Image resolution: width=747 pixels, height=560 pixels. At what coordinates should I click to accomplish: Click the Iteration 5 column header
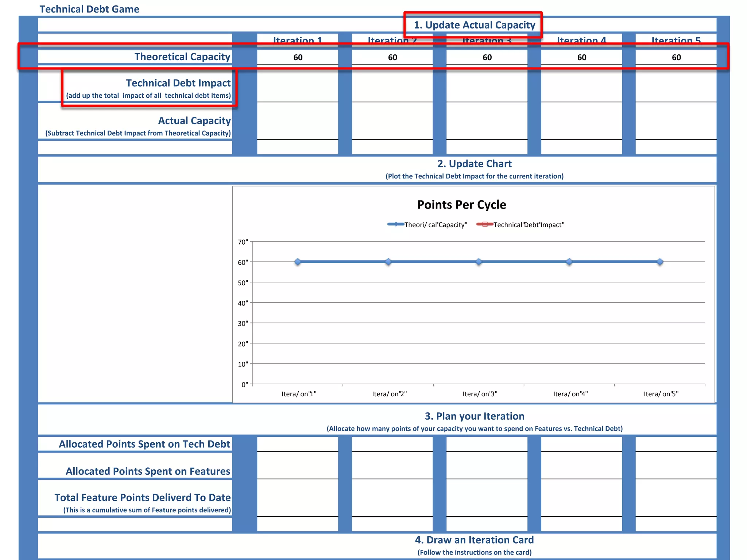point(676,40)
